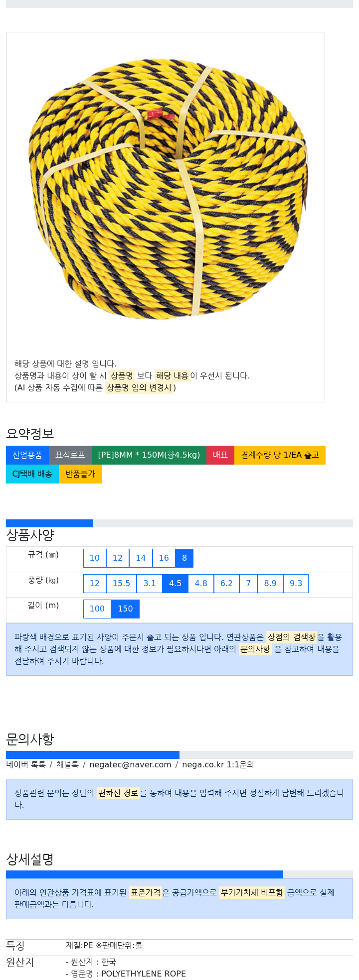Image resolution: width=359 pixels, height=980 pixels.
Task: Pick the 4.5 kg weight option
Action: point(176,584)
